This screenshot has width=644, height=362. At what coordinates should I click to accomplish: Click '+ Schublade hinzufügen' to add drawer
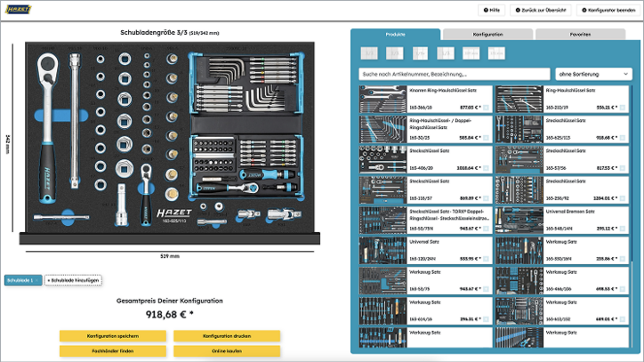point(73,280)
